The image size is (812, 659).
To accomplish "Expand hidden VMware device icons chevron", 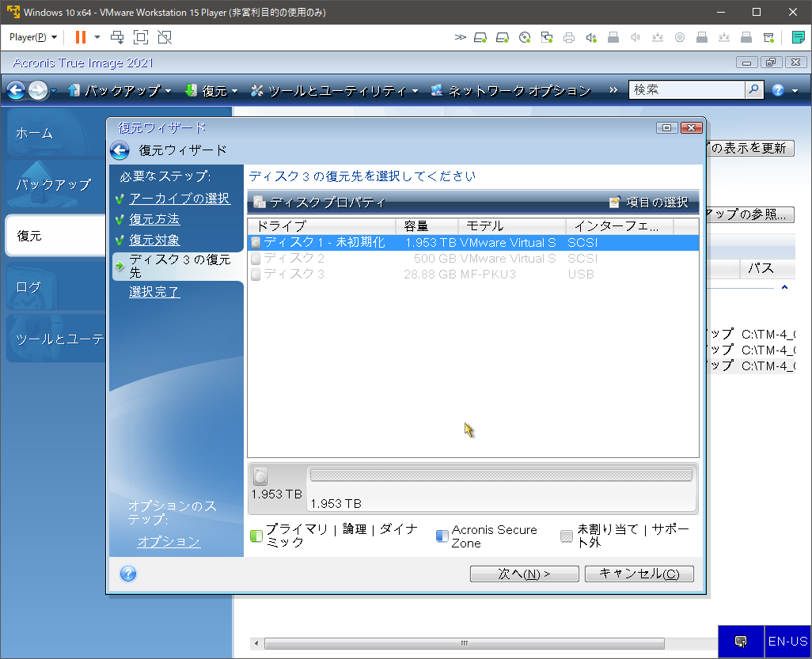I will pyautogui.click(x=460, y=37).
